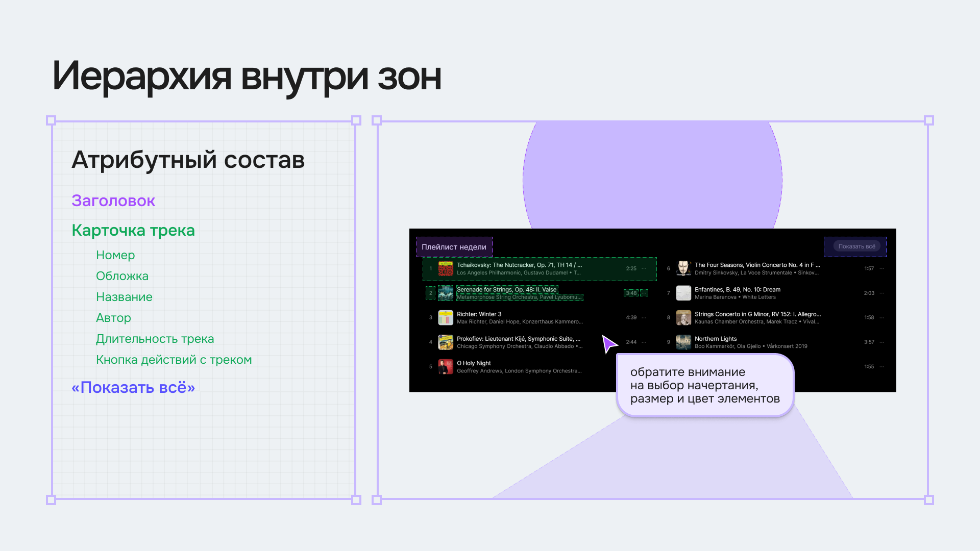Viewport: 980px width, 551px height.
Task: Select the Плейлист недели header
Action: pyautogui.click(x=454, y=246)
